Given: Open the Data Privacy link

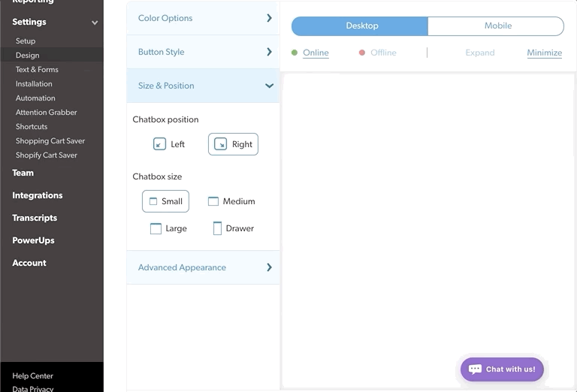Looking at the screenshot, I should click(33, 389).
